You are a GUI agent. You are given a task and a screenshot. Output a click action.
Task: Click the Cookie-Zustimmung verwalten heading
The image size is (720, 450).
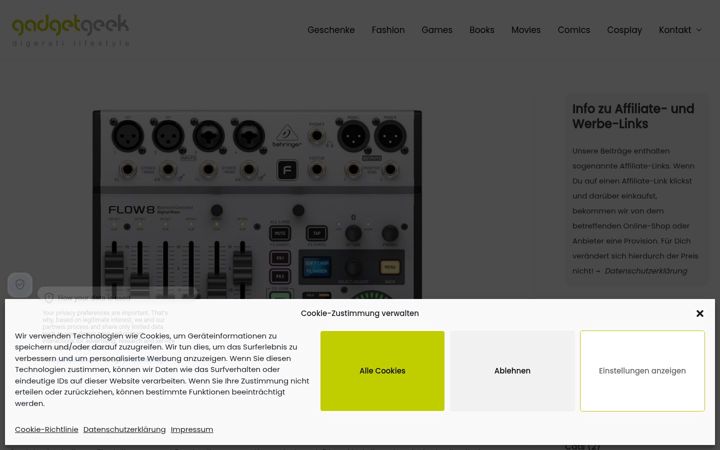click(x=360, y=313)
